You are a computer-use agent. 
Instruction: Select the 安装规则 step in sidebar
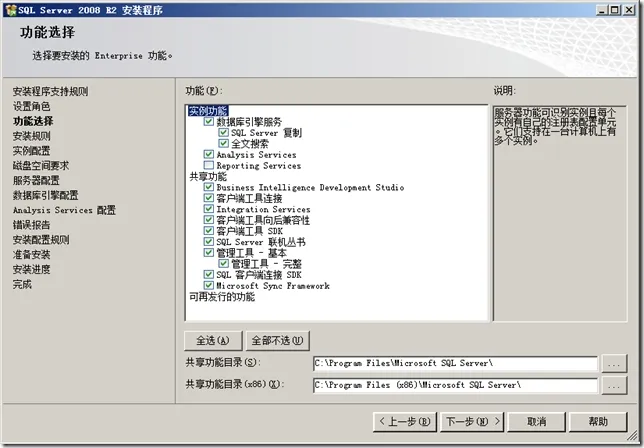click(x=32, y=136)
